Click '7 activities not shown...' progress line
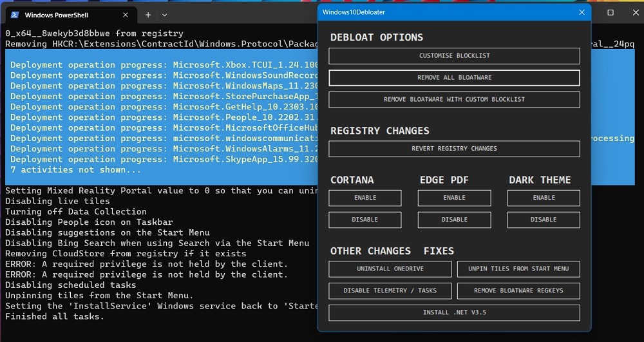644x342 pixels. coord(75,169)
